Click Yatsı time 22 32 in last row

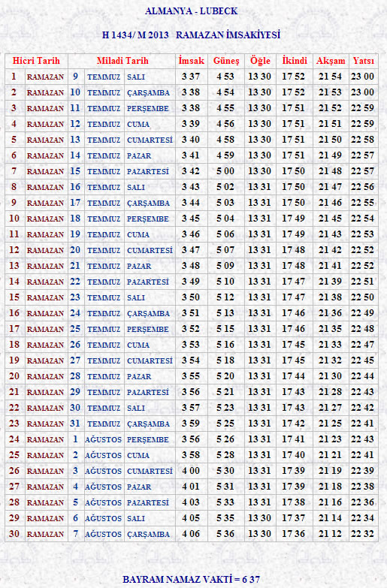coord(363,534)
